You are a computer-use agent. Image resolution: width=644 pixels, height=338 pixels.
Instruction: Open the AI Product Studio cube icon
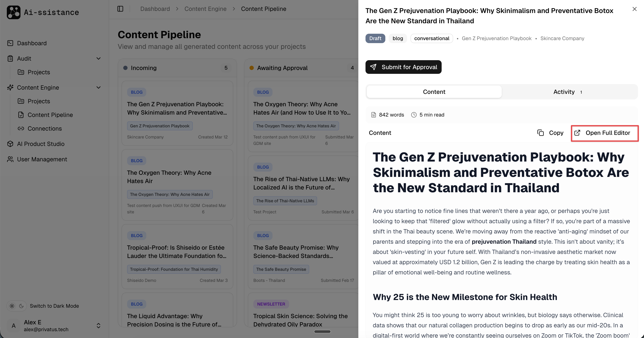click(10, 144)
